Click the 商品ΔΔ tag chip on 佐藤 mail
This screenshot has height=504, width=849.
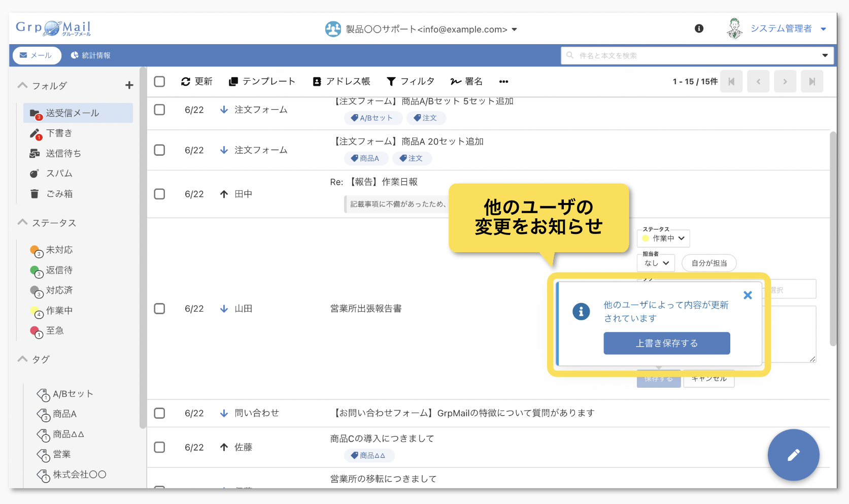(x=369, y=456)
